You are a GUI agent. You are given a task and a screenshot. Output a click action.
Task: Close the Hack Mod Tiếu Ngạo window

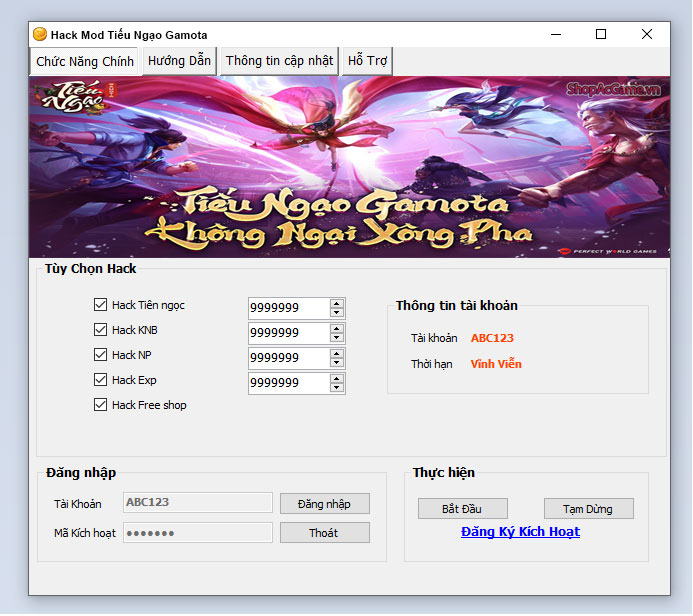tap(647, 34)
